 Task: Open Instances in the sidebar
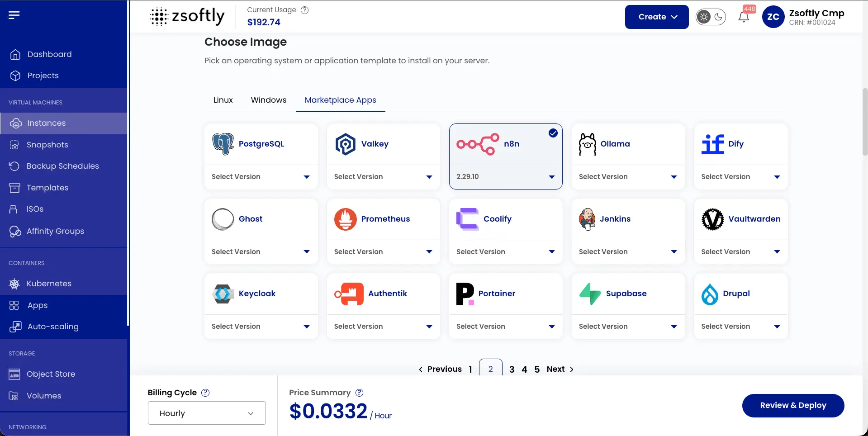[64, 123]
